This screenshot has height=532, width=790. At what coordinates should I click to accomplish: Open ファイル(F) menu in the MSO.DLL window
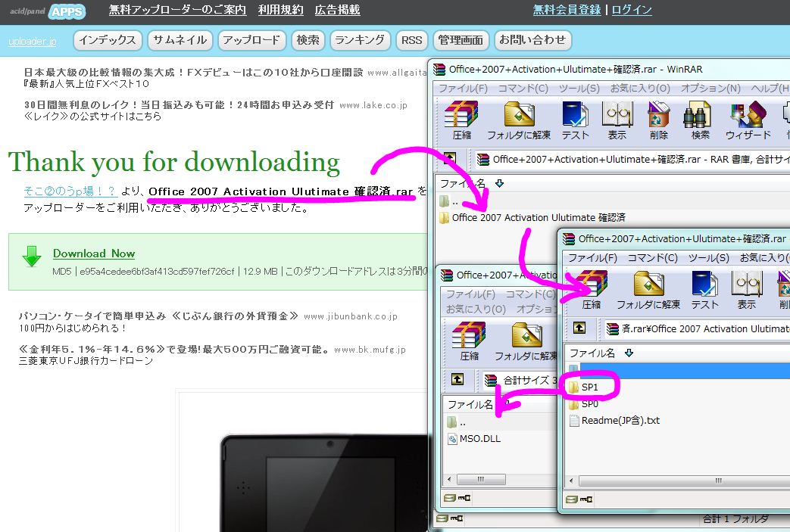pos(470,294)
